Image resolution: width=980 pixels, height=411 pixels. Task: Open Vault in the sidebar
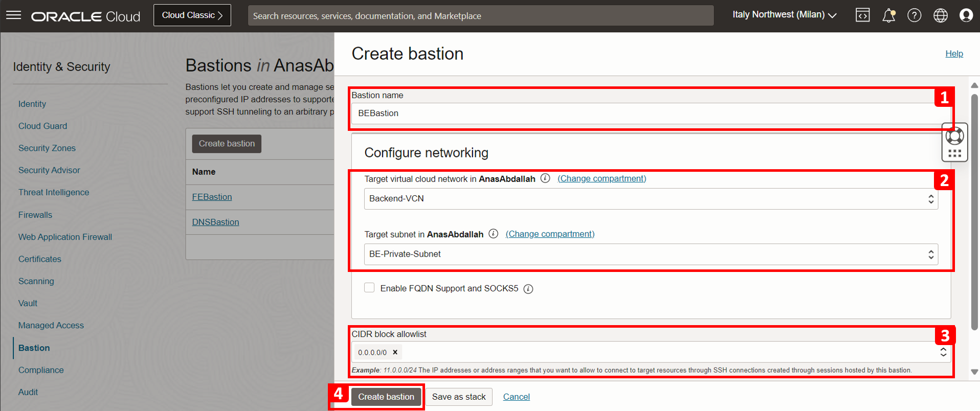28,303
